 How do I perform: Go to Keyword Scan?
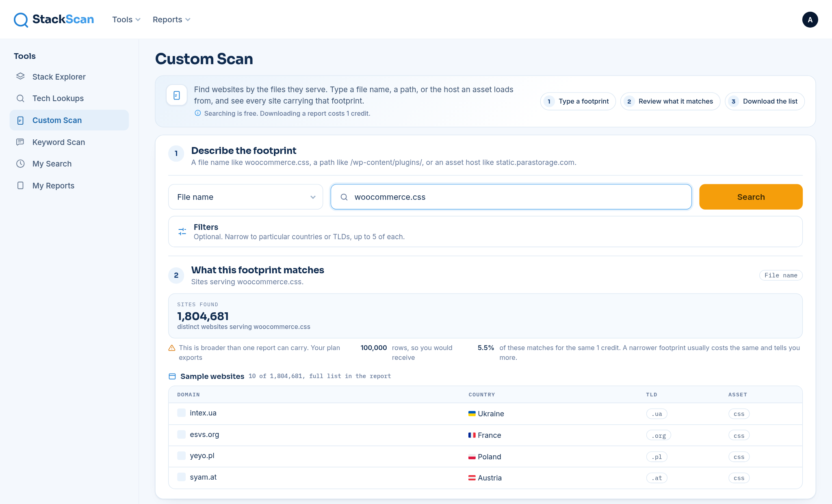click(69, 142)
